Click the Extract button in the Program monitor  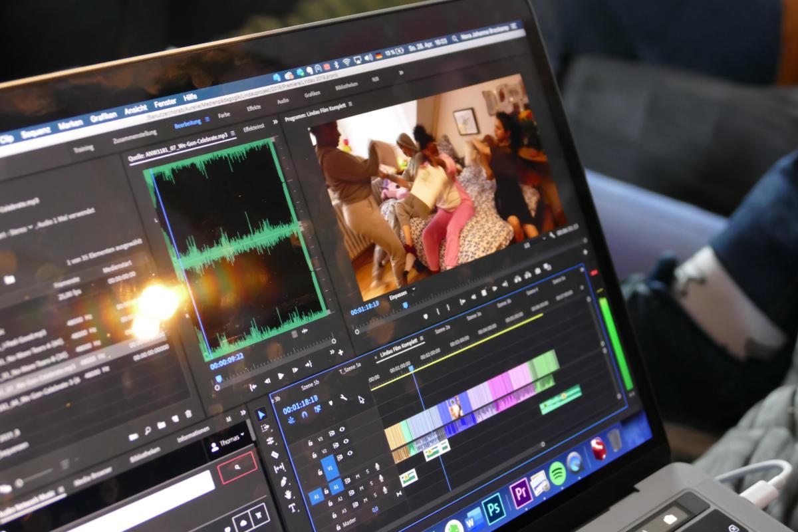click(528, 275)
